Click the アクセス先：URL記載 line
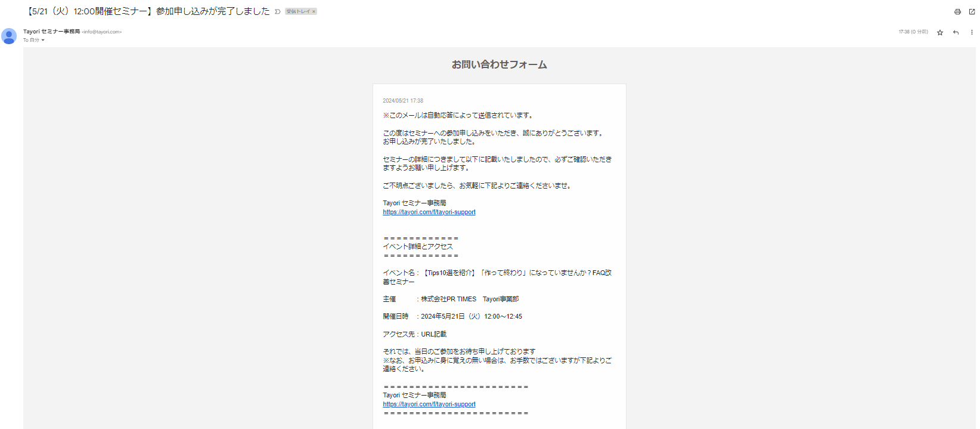Viewport: 980px width, 429px height. point(414,334)
